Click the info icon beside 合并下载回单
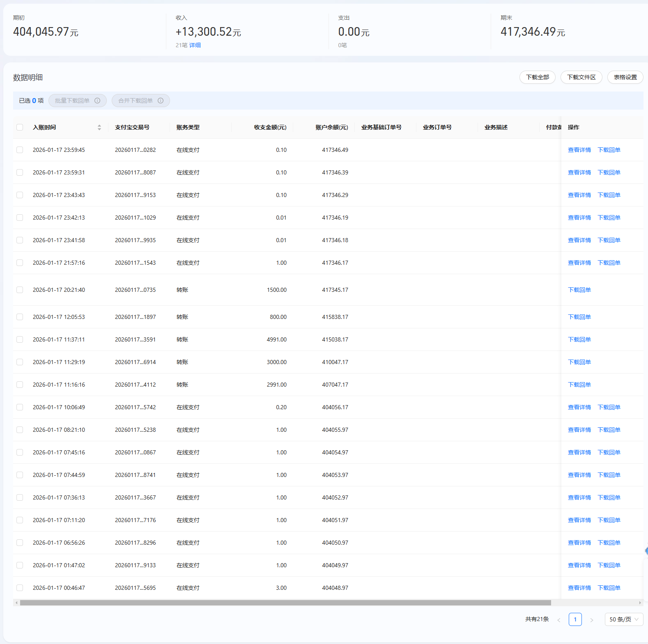The image size is (648, 644). [x=161, y=101]
